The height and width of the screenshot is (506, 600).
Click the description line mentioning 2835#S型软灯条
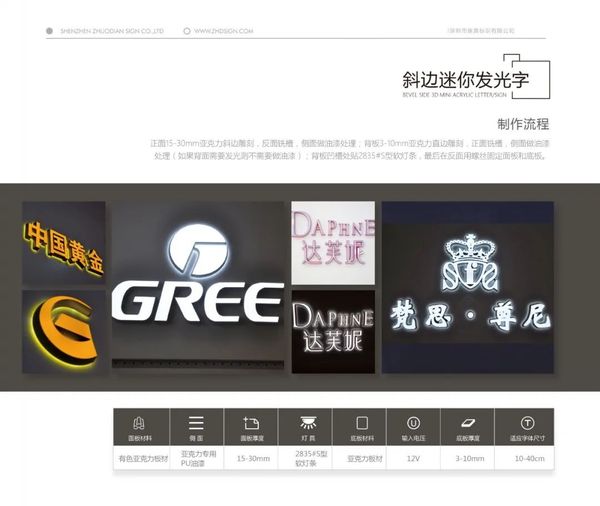(x=351, y=156)
